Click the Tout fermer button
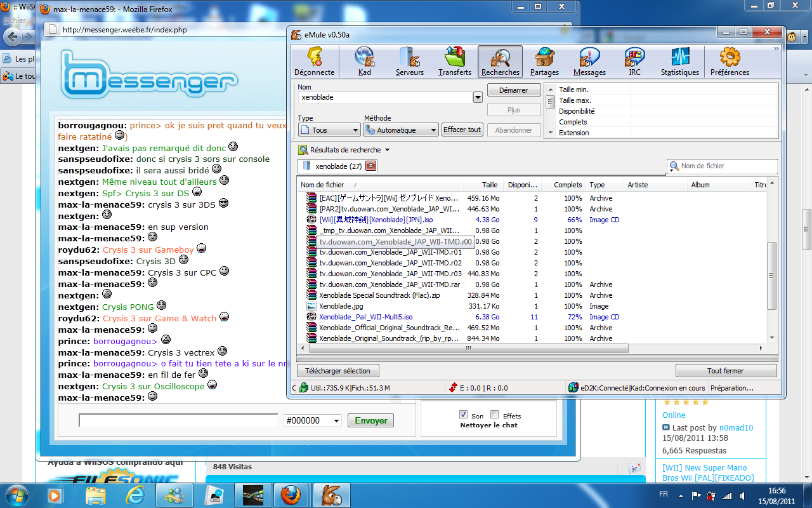The image size is (812, 508). coord(726,371)
